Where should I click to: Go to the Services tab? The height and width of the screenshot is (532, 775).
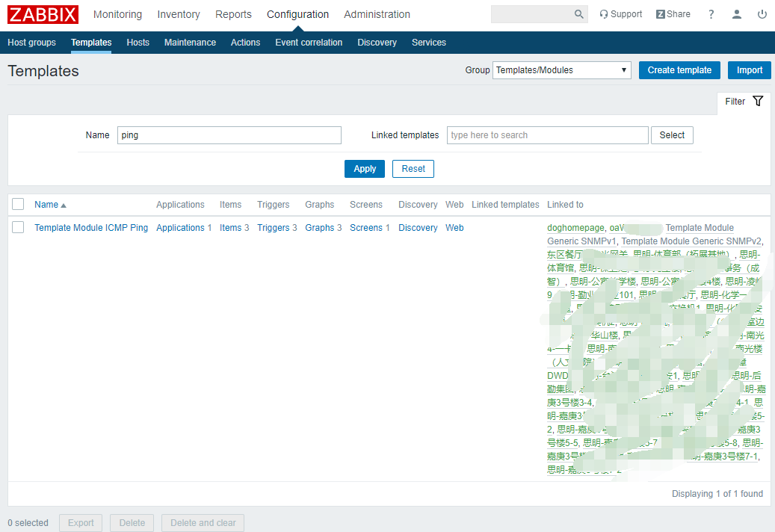click(429, 43)
